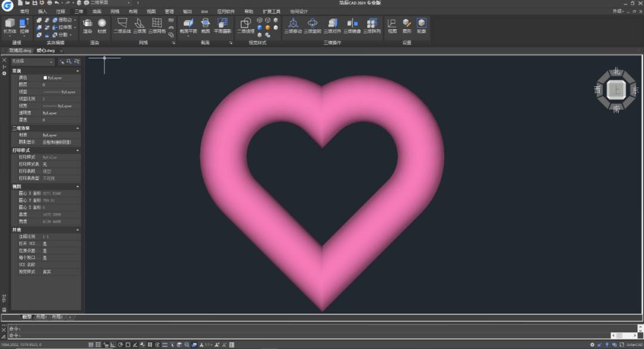Click the 平面摄影 flat shot icon

coord(222,26)
